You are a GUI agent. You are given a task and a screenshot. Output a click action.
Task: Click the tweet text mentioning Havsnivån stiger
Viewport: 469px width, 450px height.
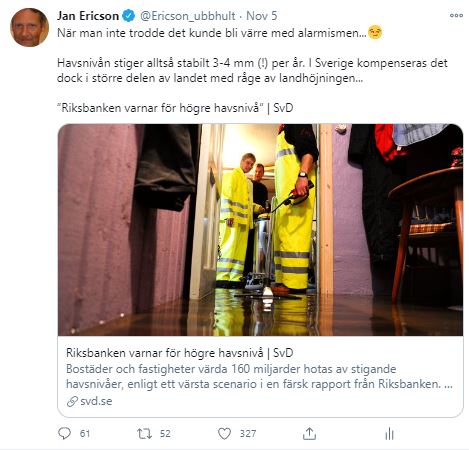(x=252, y=70)
